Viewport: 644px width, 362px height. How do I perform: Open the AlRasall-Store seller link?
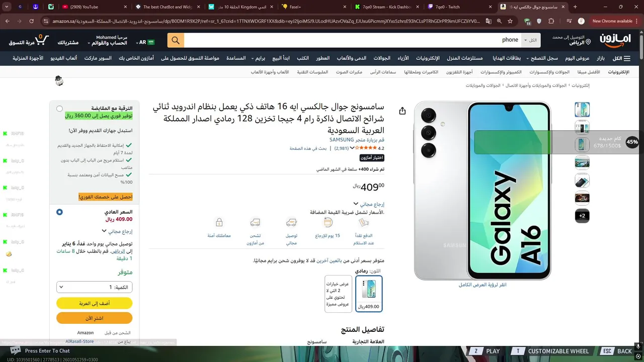(79, 341)
